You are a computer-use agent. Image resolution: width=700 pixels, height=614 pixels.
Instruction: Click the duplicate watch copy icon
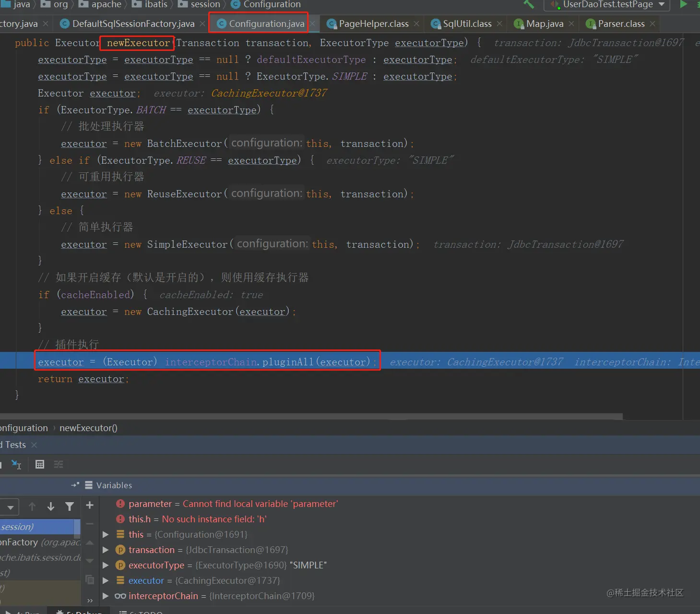click(x=90, y=579)
